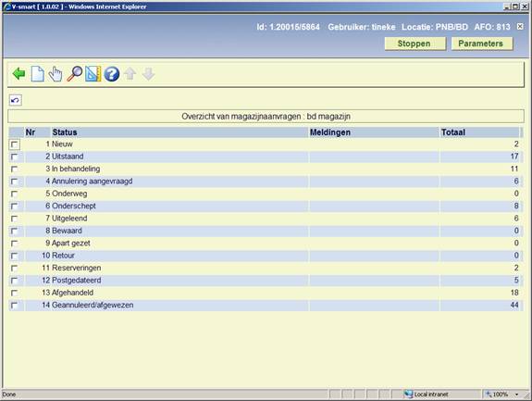Open the blue question mark help icon
The height and width of the screenshot is (401, 532).
click(x=112, y=74)
